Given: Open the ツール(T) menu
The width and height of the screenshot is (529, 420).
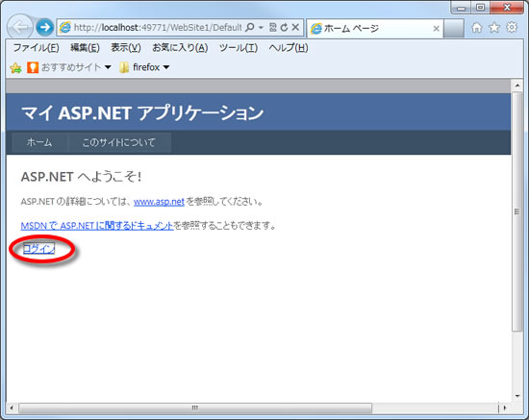Looking at the screenshot, I should click(239, 48).
